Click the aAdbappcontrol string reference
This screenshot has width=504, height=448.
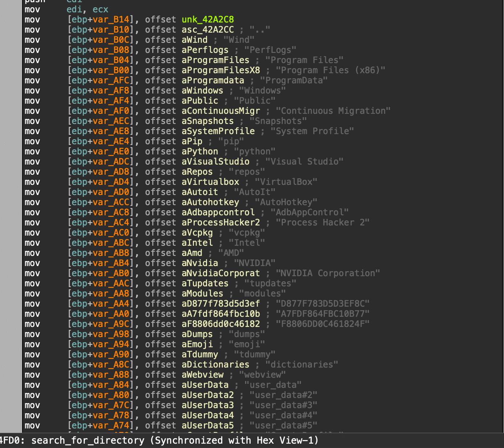(x=218, y=212)
